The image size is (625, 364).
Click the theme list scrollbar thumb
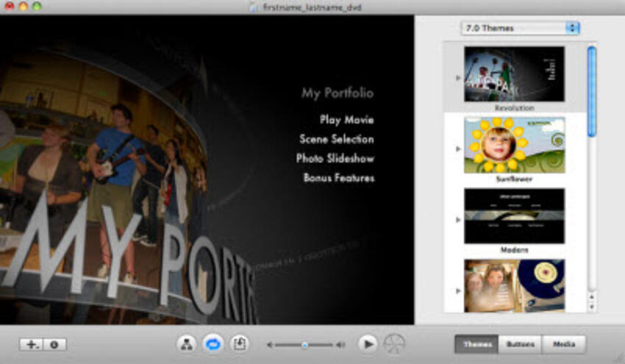click(x=592, y=91)
